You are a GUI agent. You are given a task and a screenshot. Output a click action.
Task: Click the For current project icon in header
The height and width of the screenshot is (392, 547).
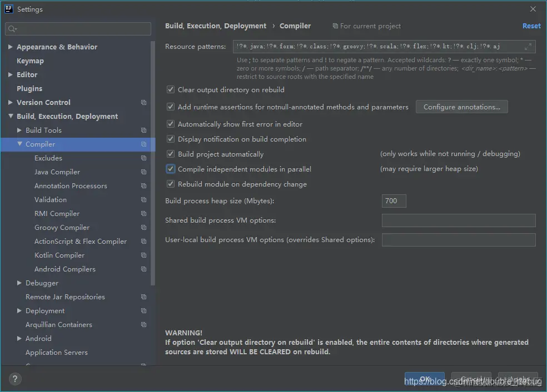[x=335, y=26]
